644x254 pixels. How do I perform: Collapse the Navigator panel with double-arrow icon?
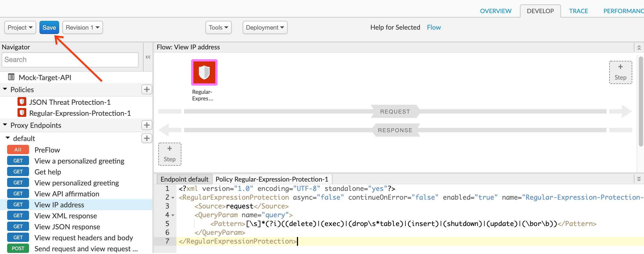pos(148,57)
